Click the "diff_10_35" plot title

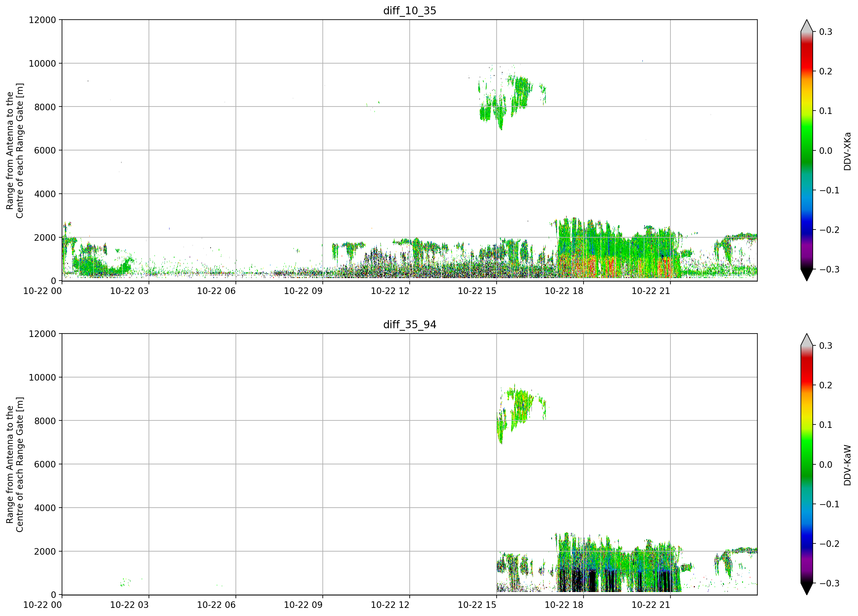click(x=410, y=11)
